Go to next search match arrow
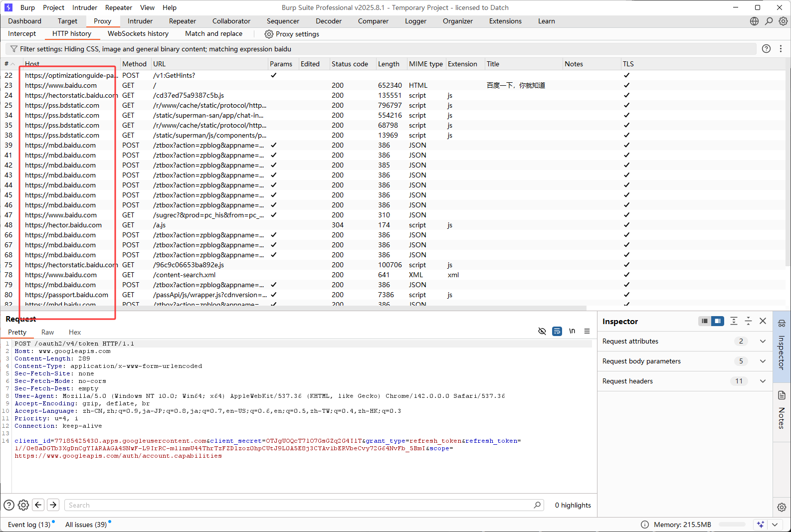 pyautogui.click(x=53, y=505)
